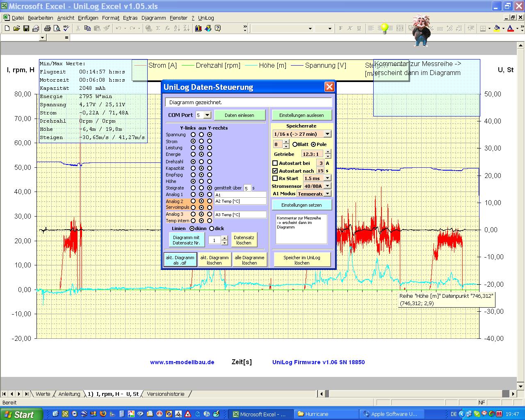Select the dünn line radio button
This screenshot has width=525, height=420.
(192, 228)
